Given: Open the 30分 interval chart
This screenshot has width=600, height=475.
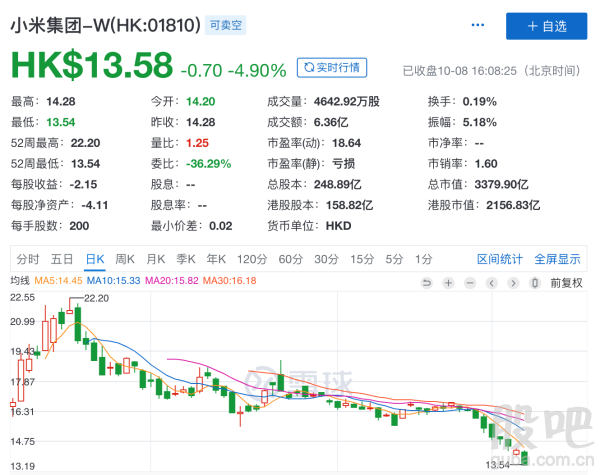Looking at the screenshot, I should 326,259.
